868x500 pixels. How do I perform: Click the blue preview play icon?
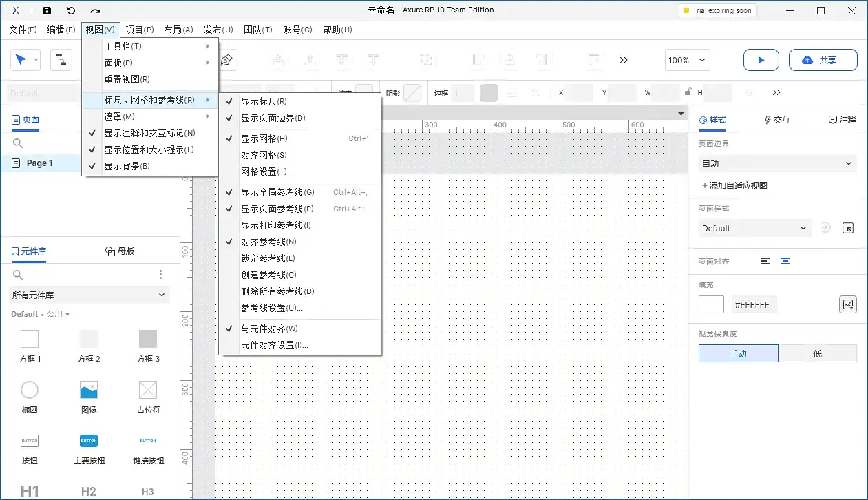point(761,60)
